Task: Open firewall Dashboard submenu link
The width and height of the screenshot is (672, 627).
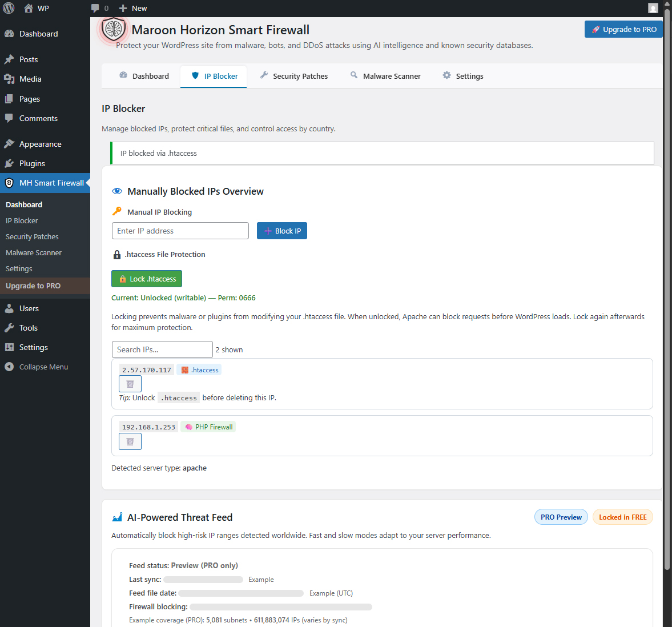Action: (24, 204)
